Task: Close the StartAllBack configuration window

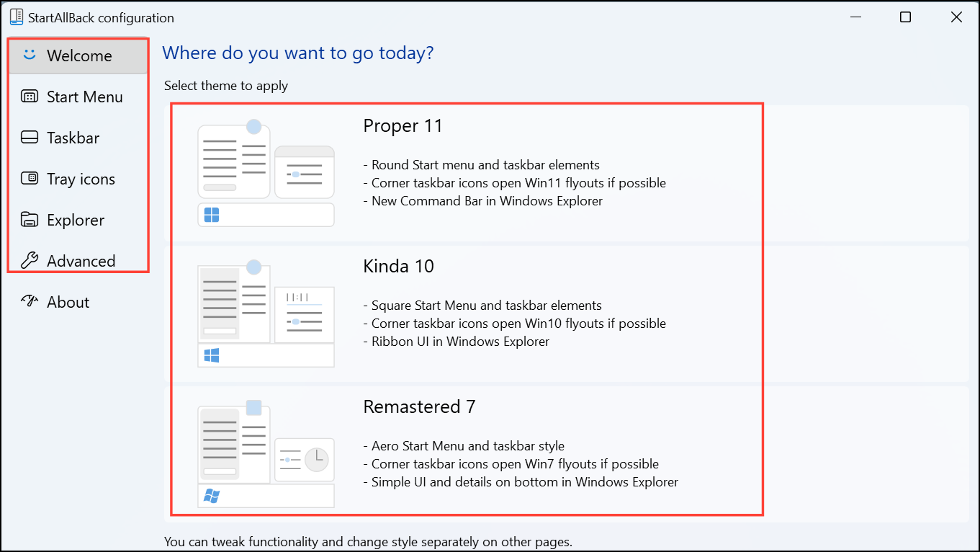Action: pyautogui.click(x=956, y=17)
